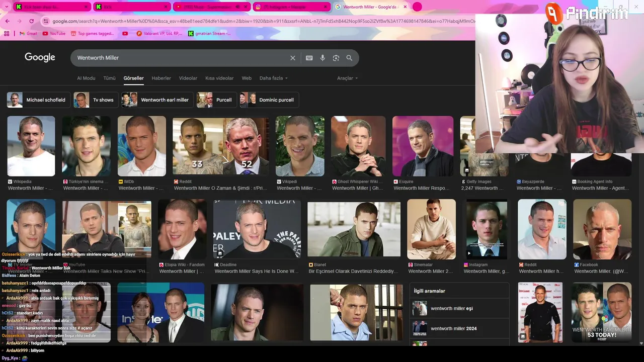Click the browser forward arrow
Image resolution: width=644 pixels, height=362 pixels.
(x=19, y=21)
